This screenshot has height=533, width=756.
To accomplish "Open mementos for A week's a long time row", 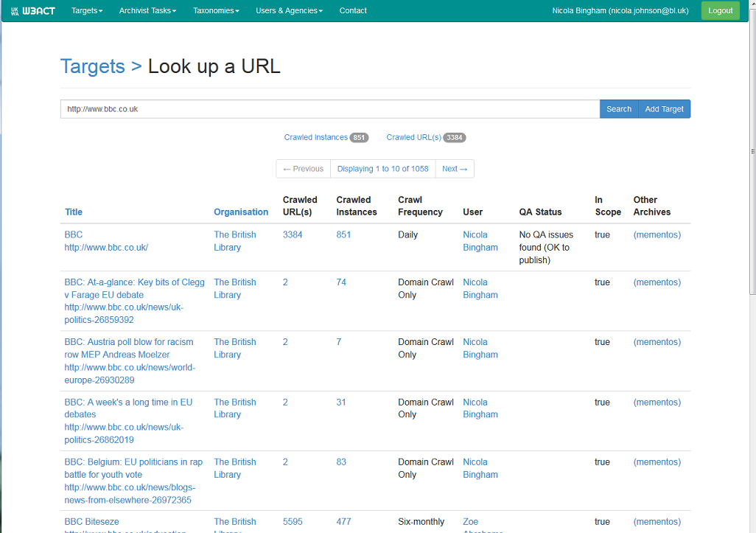I will pos(657,403).
